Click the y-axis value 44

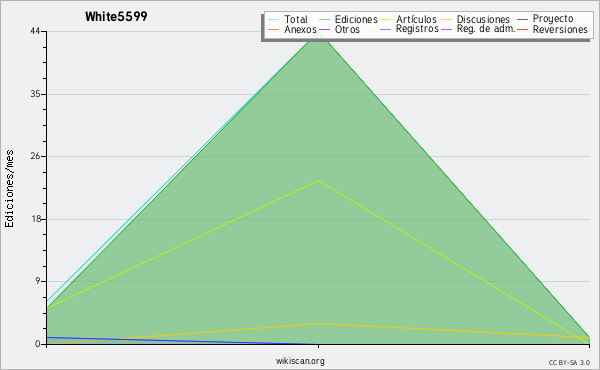click(35, 31)
